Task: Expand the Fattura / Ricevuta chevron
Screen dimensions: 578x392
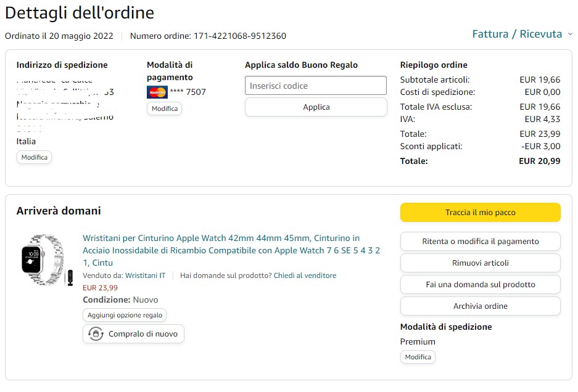Action: pyautogui.click(x=570, y=34)
